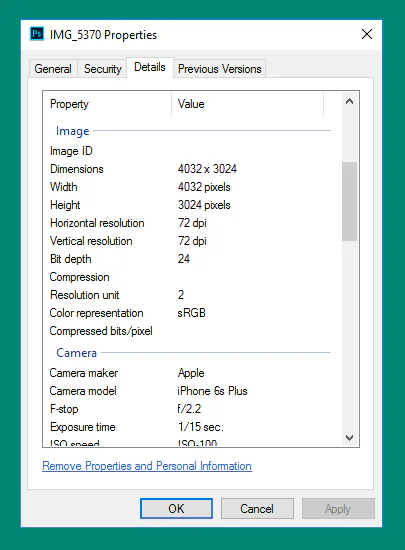Click the greyed-out Apply button
The height and width of the screenshot is (550, 405).
338,508
